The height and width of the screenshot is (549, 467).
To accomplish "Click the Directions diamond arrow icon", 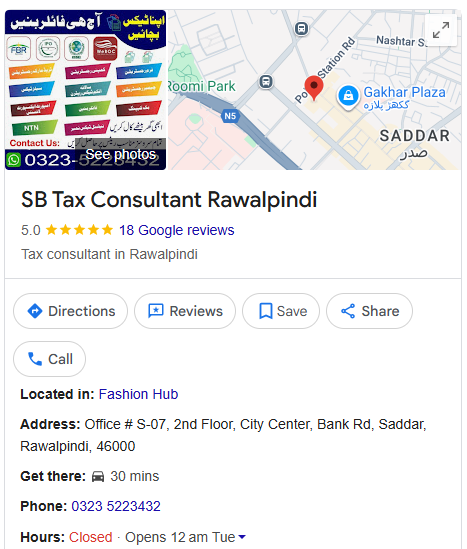I will click(x=35, y=311).
